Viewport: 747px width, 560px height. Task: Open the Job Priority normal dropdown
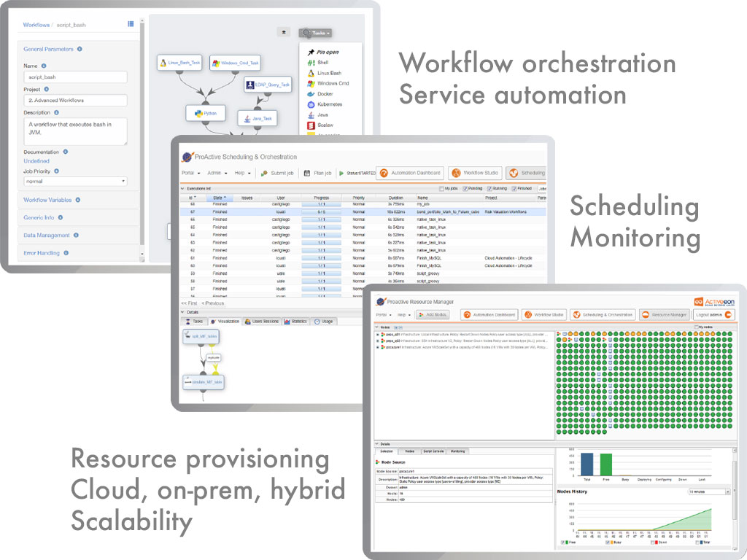click(x=75, y=182)
